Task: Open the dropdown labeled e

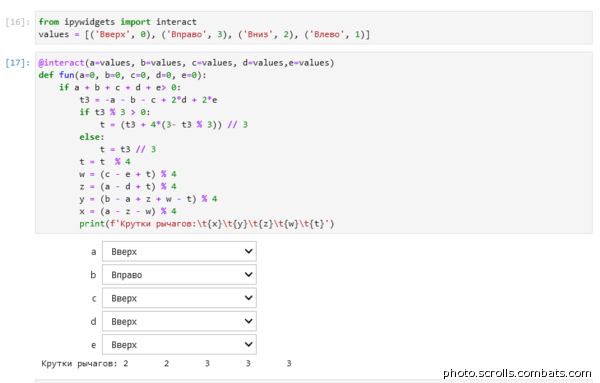Action: tap(179, 345)
